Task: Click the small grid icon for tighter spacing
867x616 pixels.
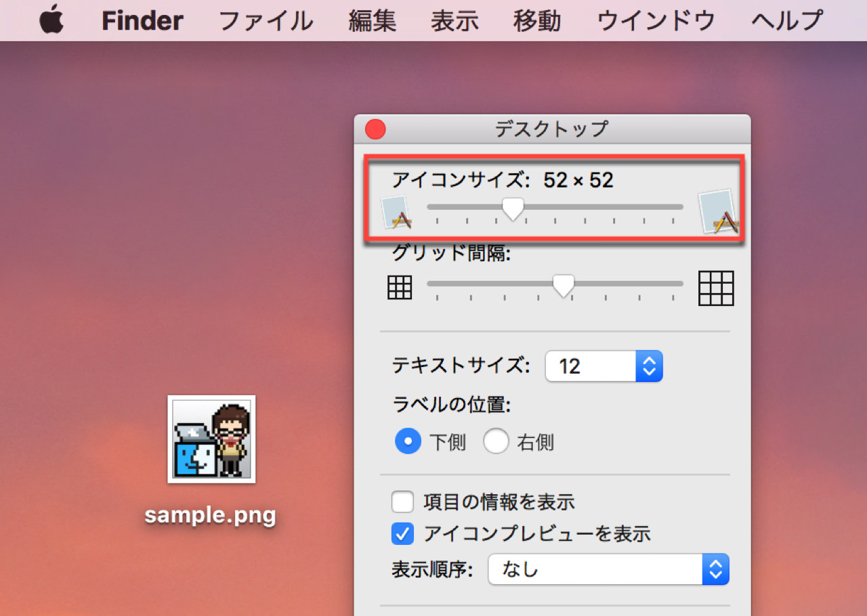Action: (400, 288)
